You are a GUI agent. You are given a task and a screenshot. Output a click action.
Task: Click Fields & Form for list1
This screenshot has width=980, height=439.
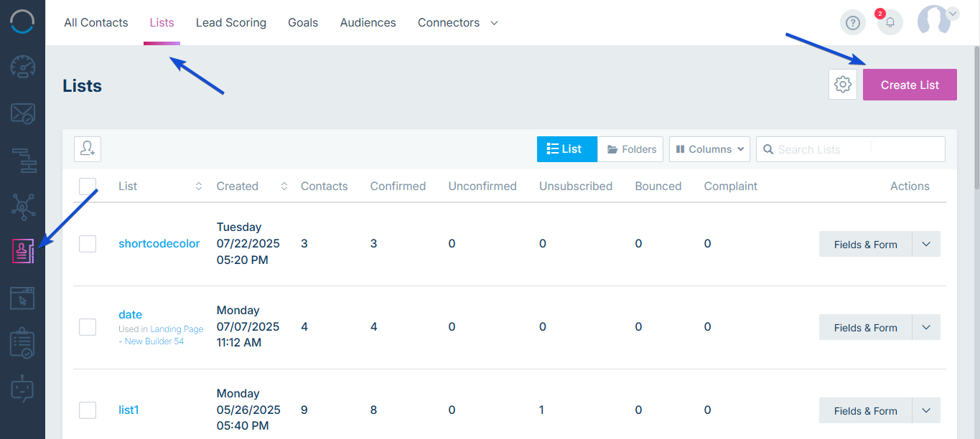click(866, 410)
